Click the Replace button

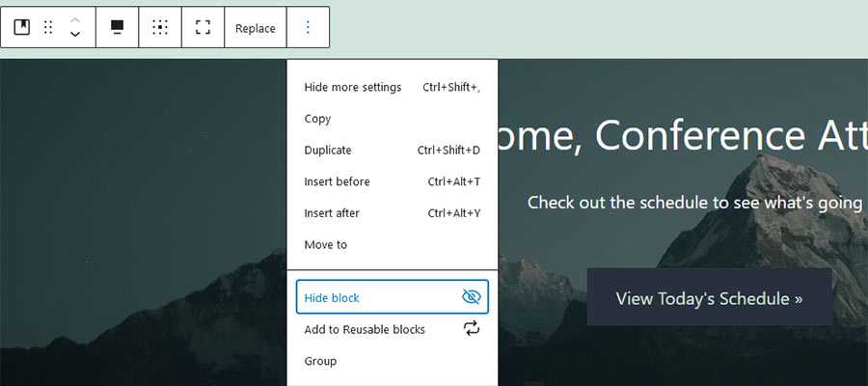[x=256, y=28]
